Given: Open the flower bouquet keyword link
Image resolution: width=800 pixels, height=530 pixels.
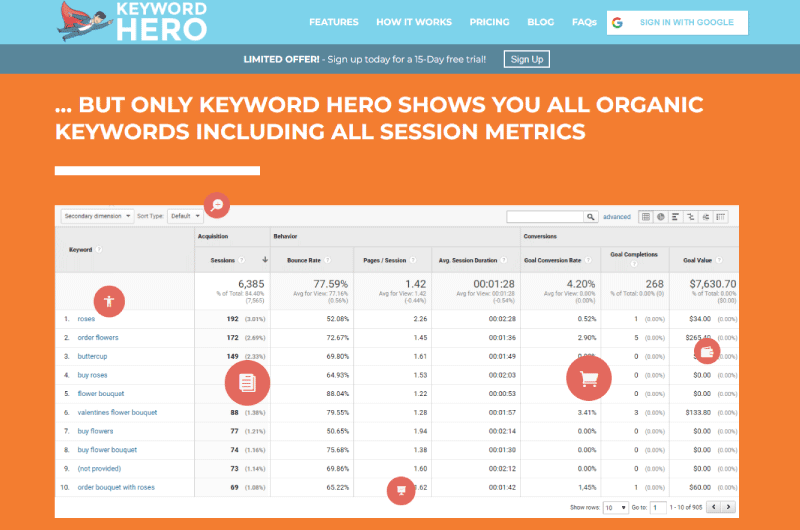Looking at the screenshot, I should click(x=101, y=394).
